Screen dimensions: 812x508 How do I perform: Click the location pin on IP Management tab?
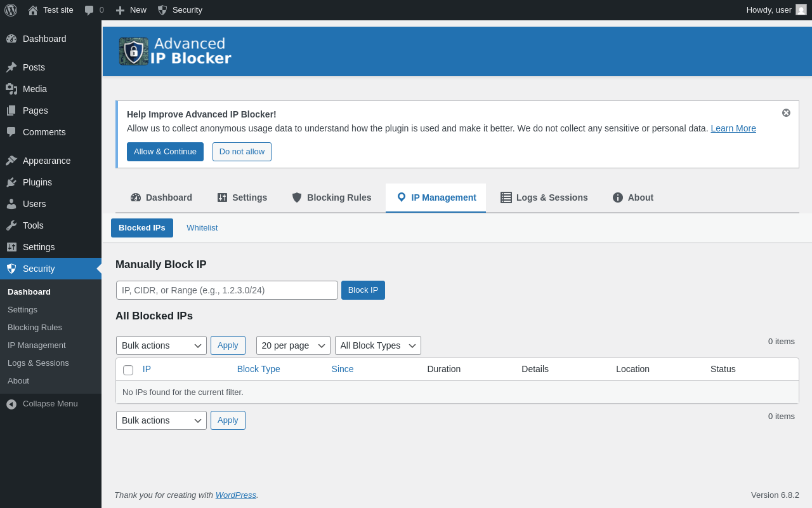click(x=401, y=197)
